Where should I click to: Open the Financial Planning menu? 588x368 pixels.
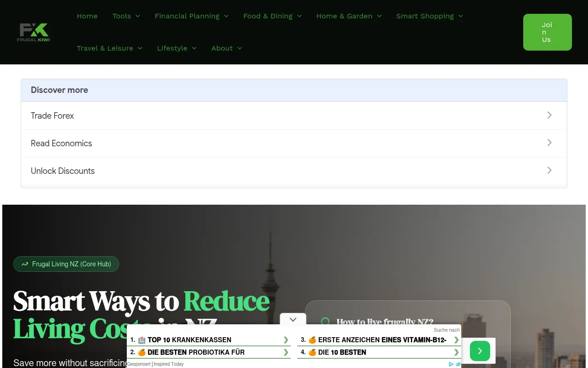click(187, 16)
